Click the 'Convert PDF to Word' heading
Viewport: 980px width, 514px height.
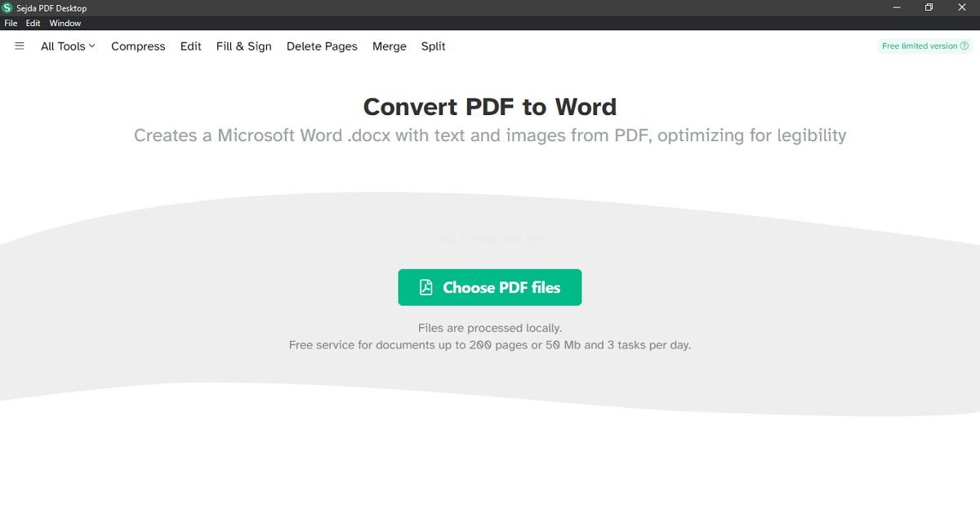click(x=490, y=107)
